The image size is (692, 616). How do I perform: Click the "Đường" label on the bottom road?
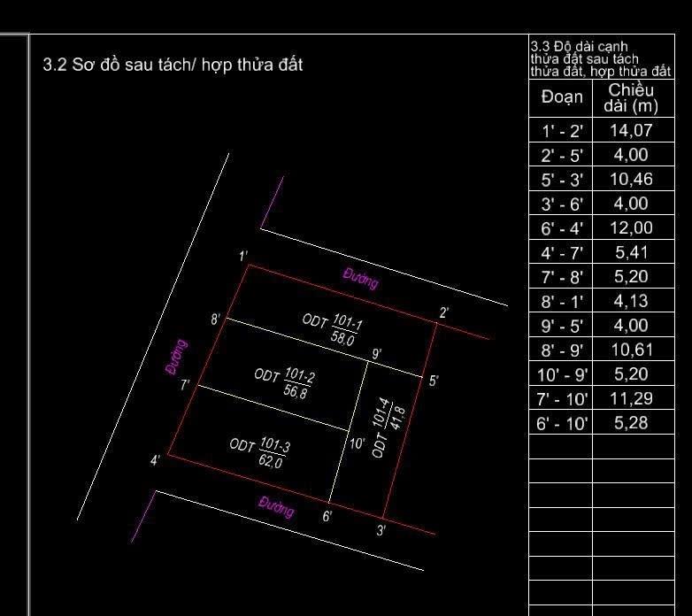(x=276, y=508)
